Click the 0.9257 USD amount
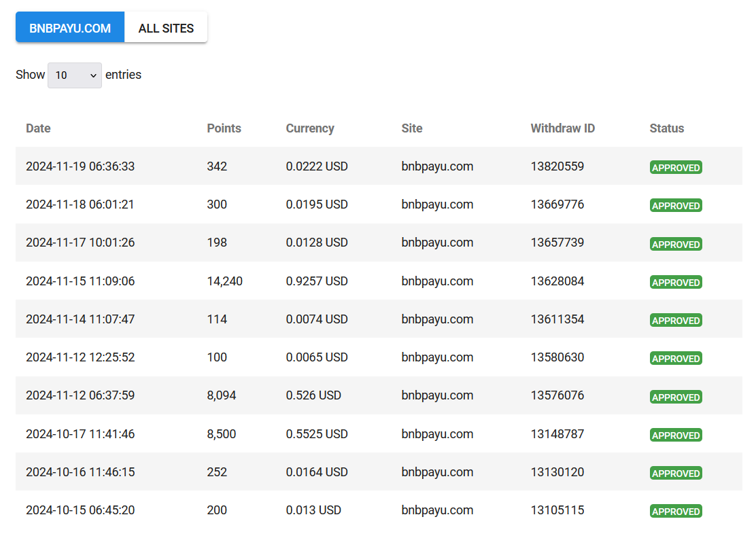Image resolution: width=756 pixels, height=534 pixels. coord(317,281)
